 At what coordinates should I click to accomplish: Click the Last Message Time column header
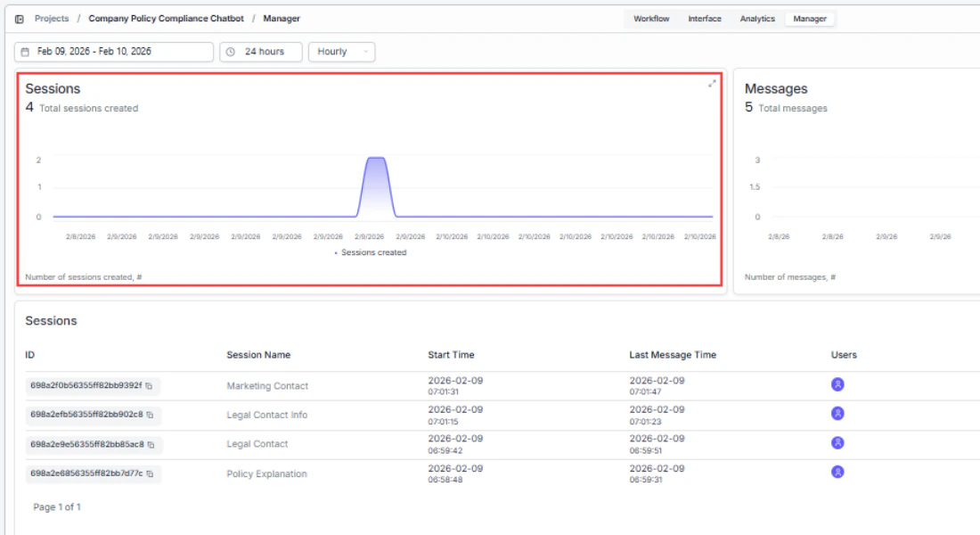673,355
